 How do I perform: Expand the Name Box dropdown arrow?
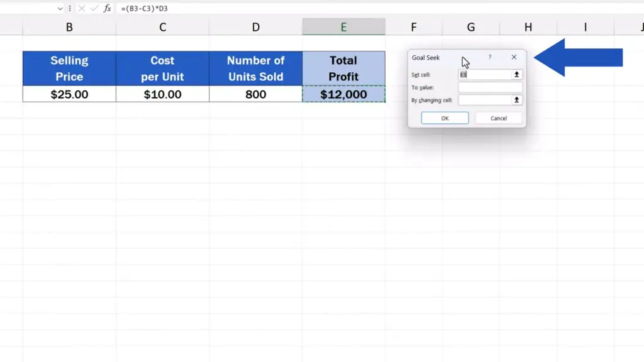tap(60, 8)
